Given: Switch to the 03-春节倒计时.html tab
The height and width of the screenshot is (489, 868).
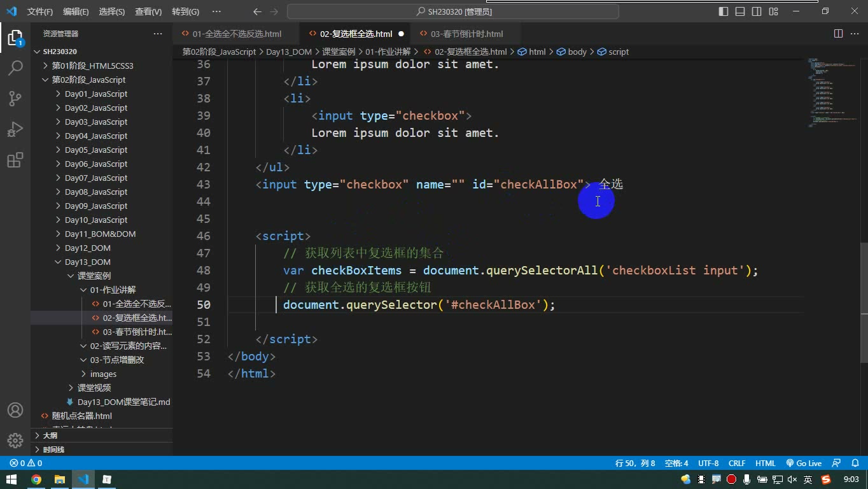Looking at the screenshot, I should click(x=466, y=34).
